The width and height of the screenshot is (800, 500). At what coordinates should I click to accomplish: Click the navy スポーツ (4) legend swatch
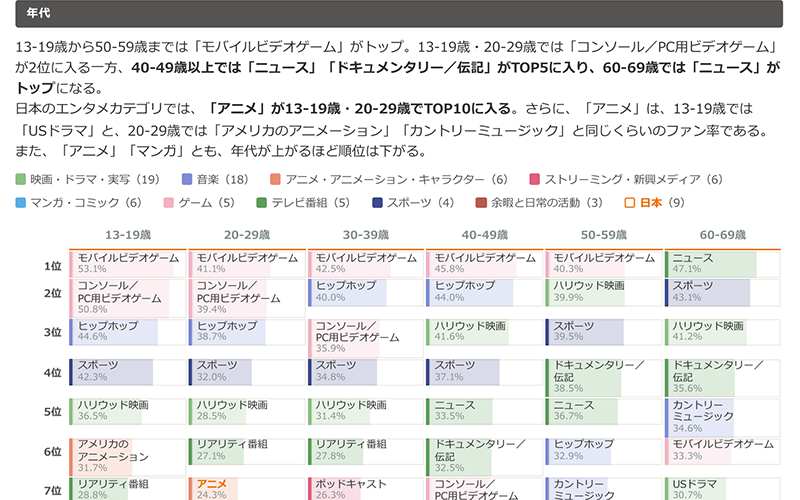tap(378, 203)
